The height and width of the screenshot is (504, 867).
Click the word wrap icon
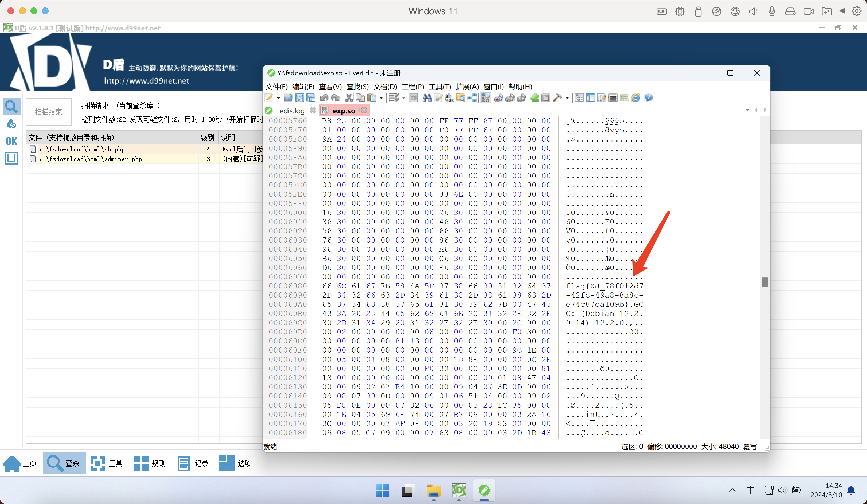point(394,98)
